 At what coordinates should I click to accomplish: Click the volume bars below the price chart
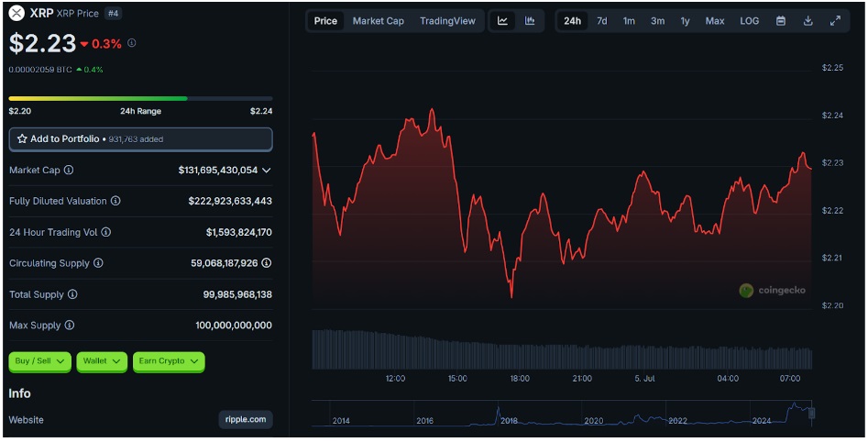[562, 349]
